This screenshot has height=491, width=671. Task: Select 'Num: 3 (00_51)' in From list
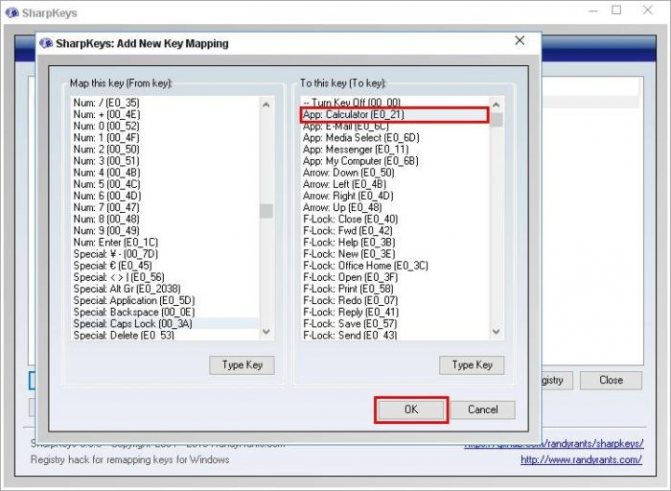(165, 161)
